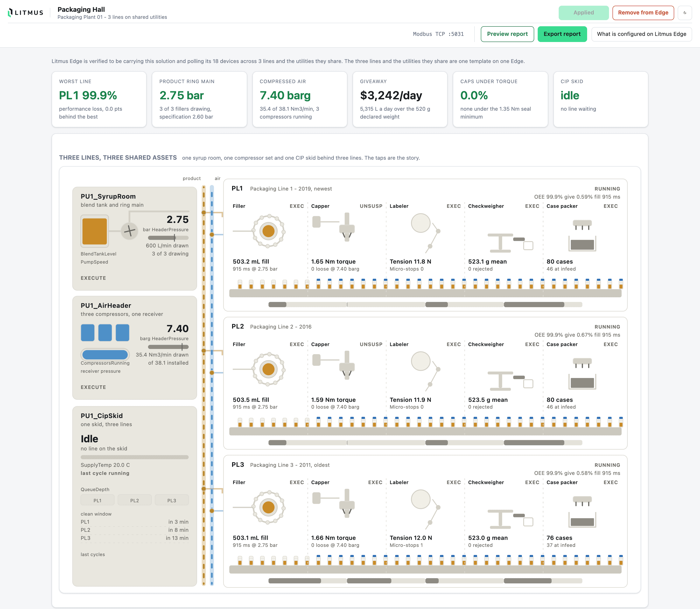Open What is configured on Litmus Edge
The image size is (700, 609).
[641, 34]
